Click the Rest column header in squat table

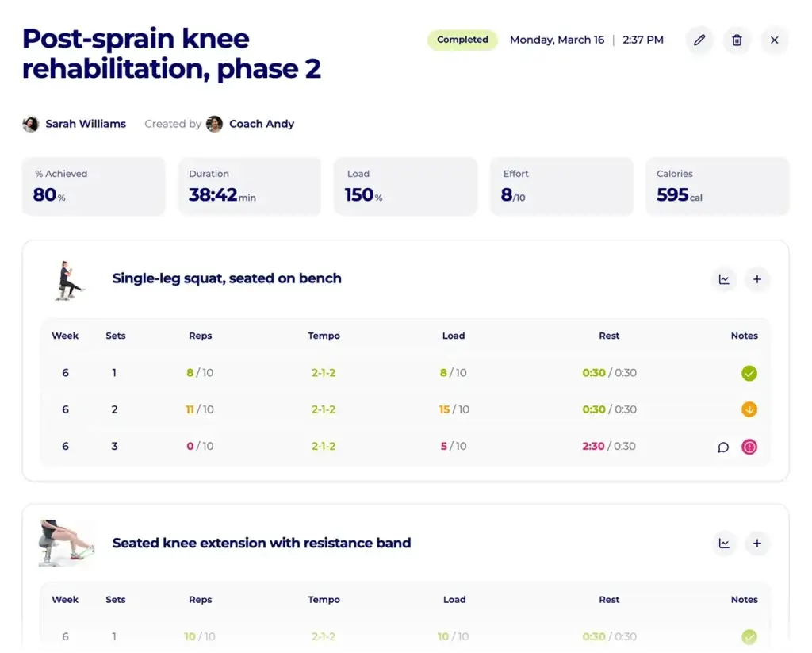click(x=609, y=336)
